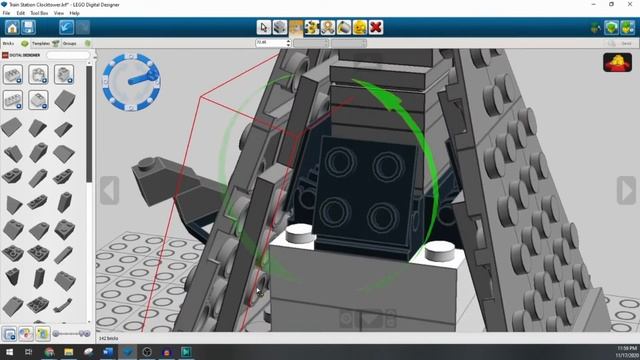Open Windows Start menu
The height and width of the screenshot is (360, 640).
pyautogui.click(x=9, y=351)
